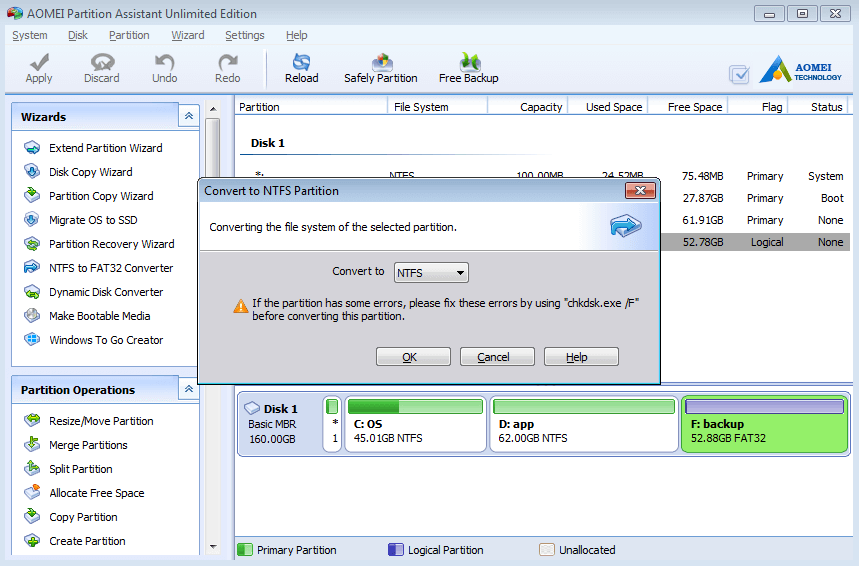Click the Disk 1 drive icon in disk map

pyautogui.click(x=252, y=408)
